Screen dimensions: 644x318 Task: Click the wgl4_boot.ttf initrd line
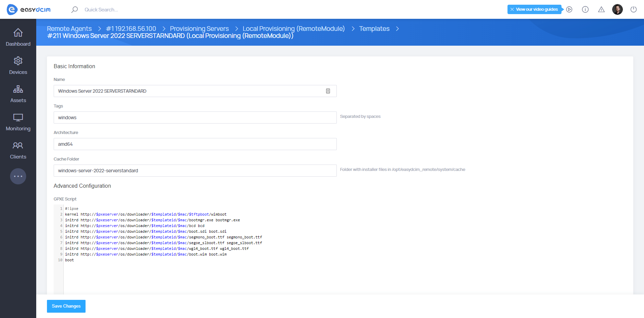pyautogui.click(x=157, y=248)
